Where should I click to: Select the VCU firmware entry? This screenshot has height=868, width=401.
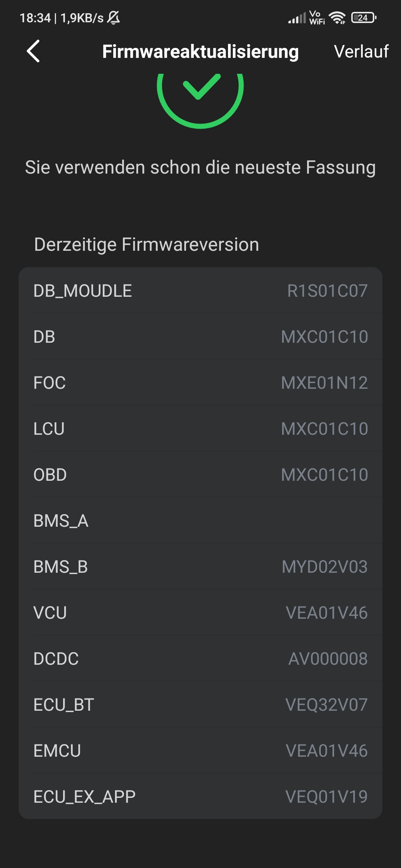coord(200,612)
